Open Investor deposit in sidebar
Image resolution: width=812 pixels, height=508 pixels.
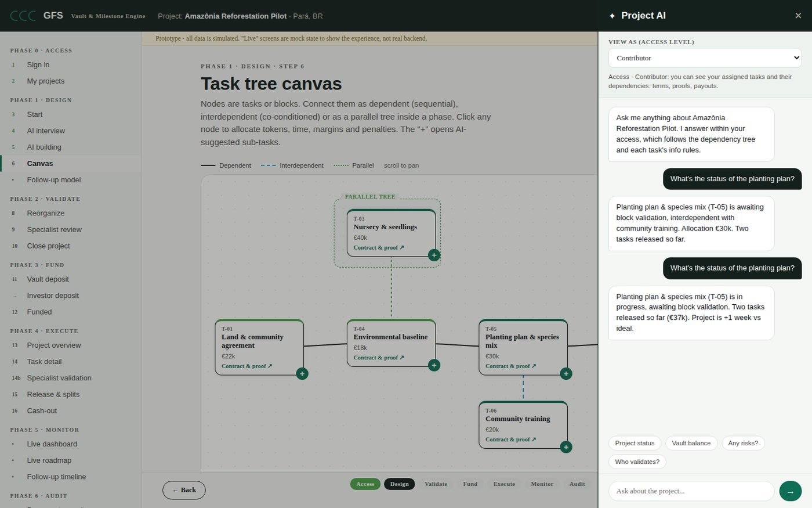pyautogui.click(x=71, y=296)
